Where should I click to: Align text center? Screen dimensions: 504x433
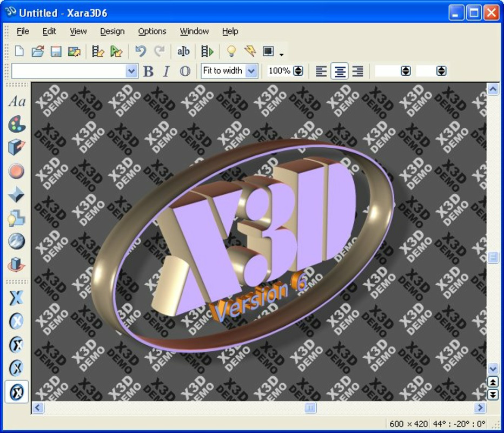coord(340,71)
